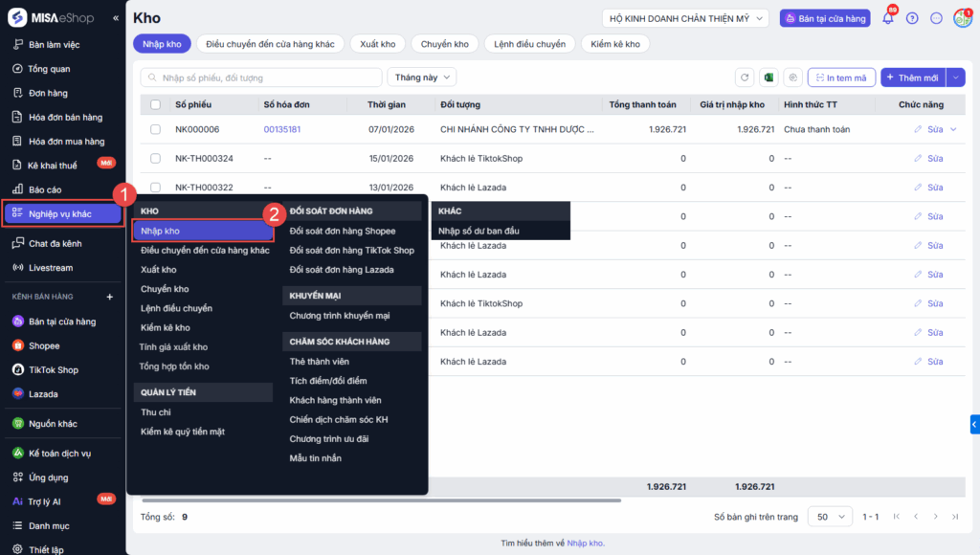Export the list to Excel

click(x=768, y=78)
